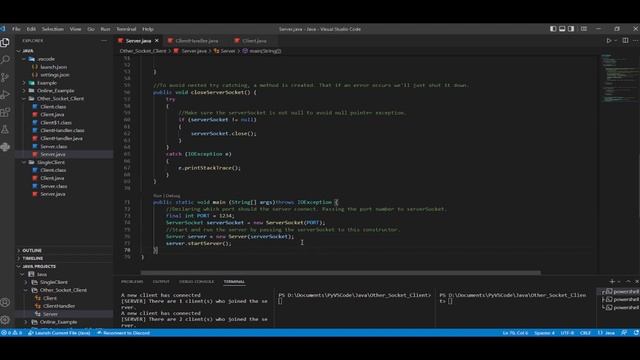Click Debug CodeLens above main method
The image size is (640, 360).
[x=173, y=196]
